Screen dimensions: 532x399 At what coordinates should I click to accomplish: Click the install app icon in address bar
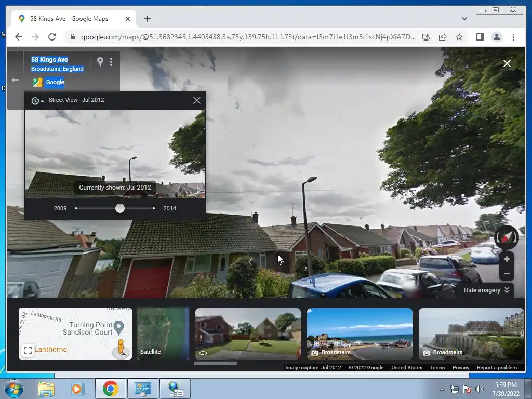426,37
